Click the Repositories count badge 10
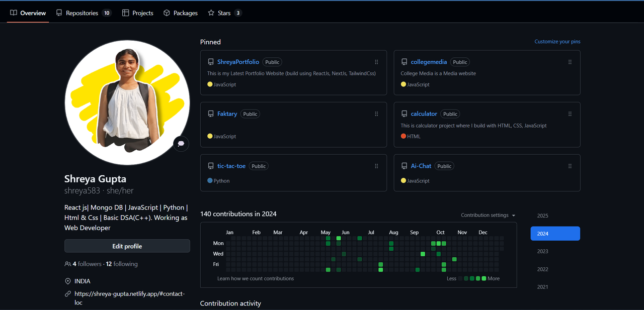The width and height of the screenshot is (644, 310). tap(107, 13)
